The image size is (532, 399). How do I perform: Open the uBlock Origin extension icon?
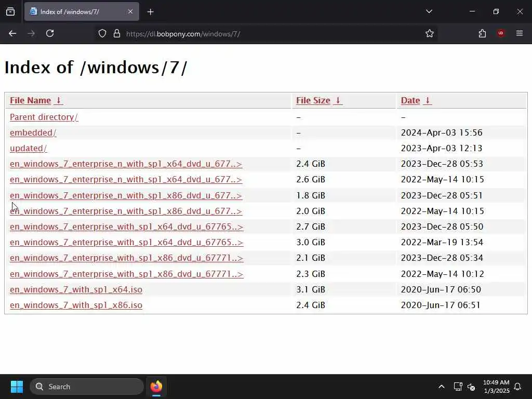click(x=501, y=33)
